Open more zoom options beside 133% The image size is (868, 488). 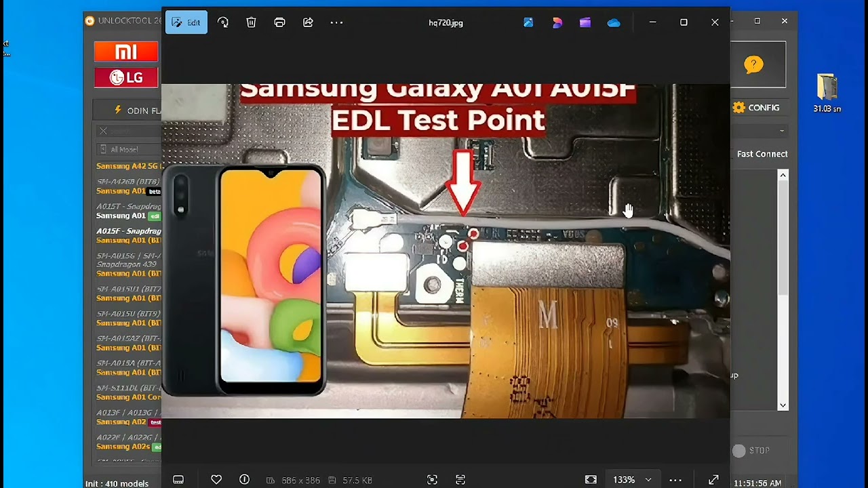coord(675,479)
